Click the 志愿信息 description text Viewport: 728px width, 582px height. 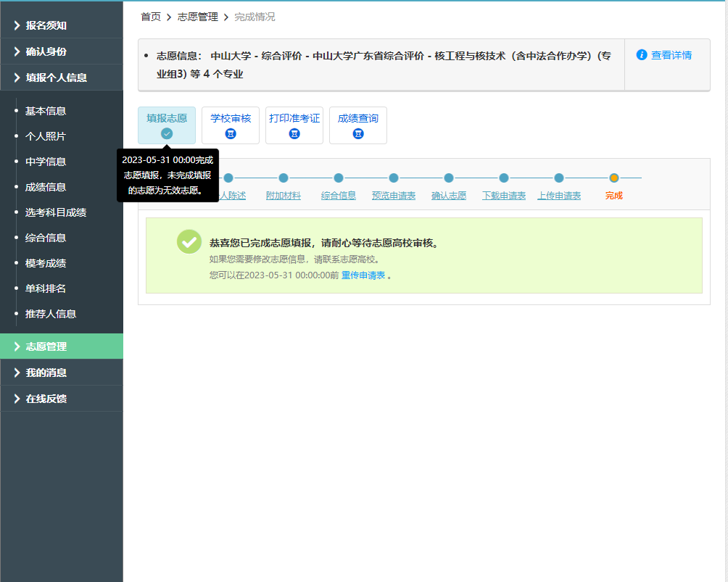[x=384, y=65]
